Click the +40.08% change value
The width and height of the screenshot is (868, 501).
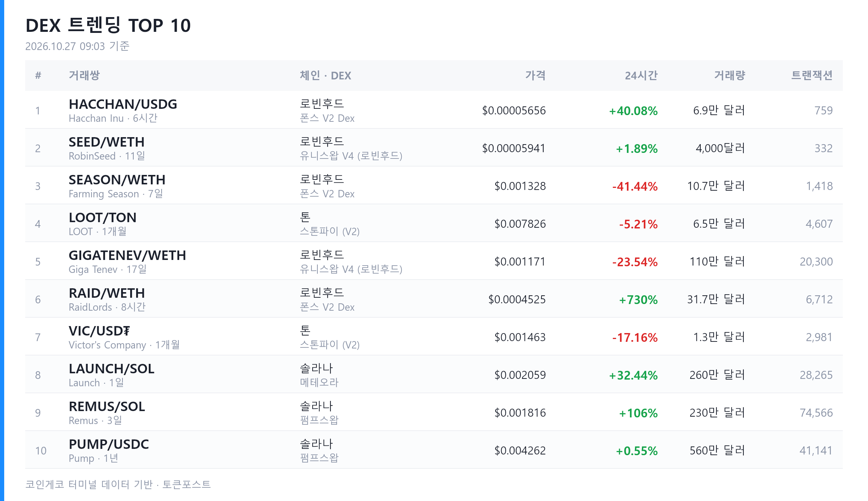point(633,111)
